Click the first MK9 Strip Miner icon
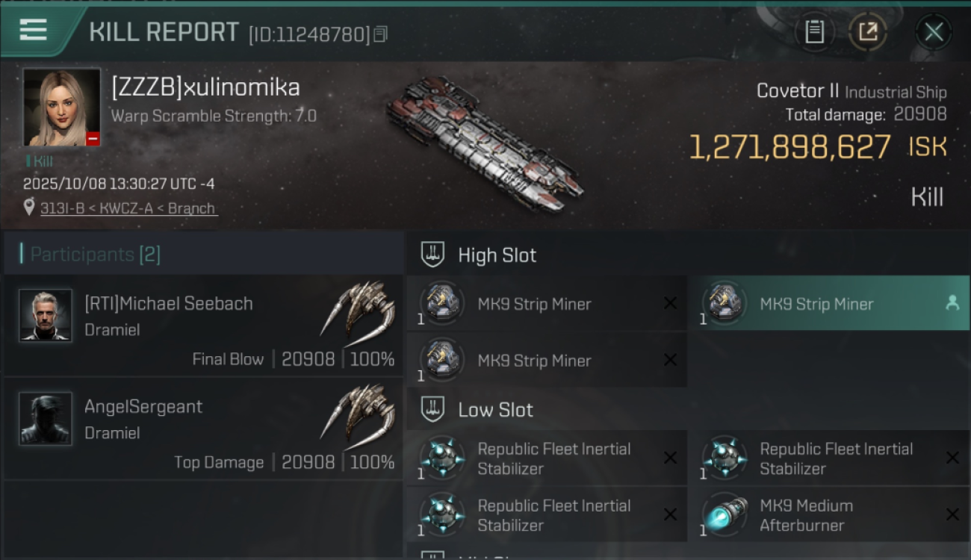The height and width of the screenshot is (560, 971). coord(442,303)
